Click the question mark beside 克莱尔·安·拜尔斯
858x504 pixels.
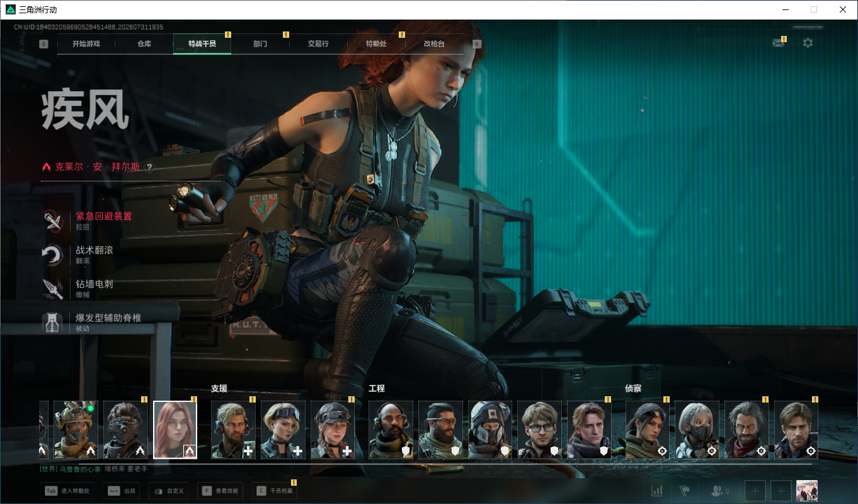point(149,168)
